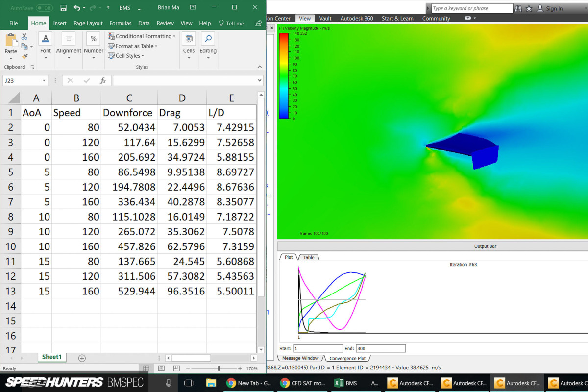Open the Message Window tab
The height and width of the screenshot is (392, 588).
click(300, 358)
